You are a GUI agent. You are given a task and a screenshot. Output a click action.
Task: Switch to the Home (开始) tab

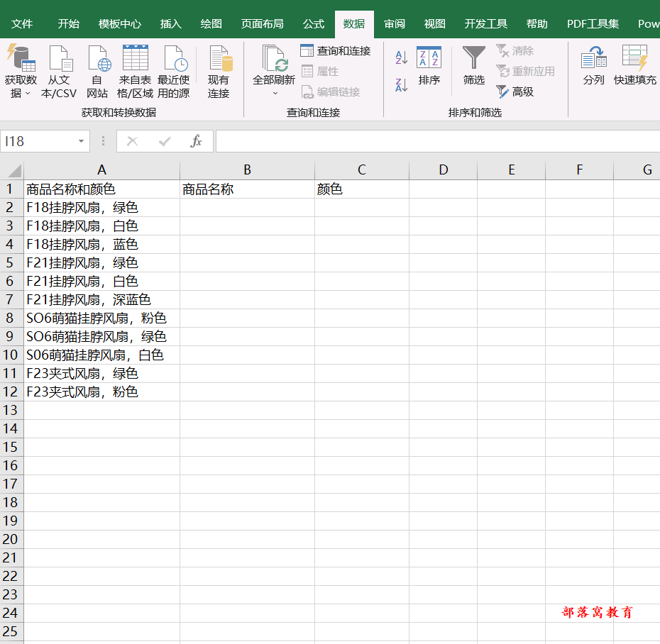pyautogui.click(x=69, y=24)
